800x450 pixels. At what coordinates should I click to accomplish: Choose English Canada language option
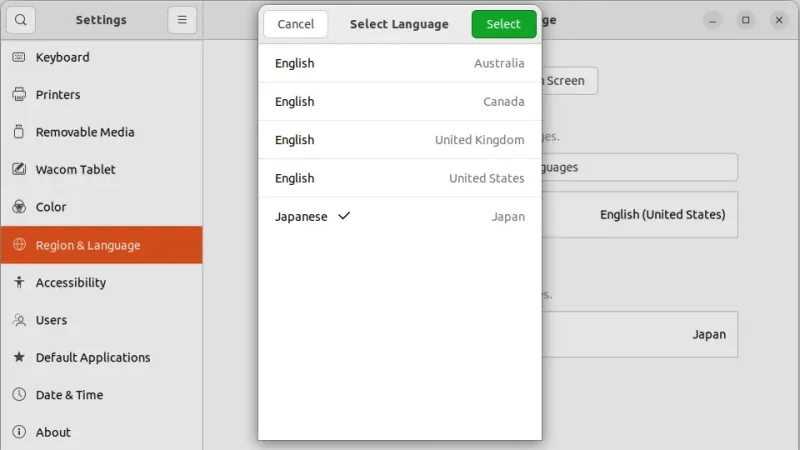[x=399, y=102]
